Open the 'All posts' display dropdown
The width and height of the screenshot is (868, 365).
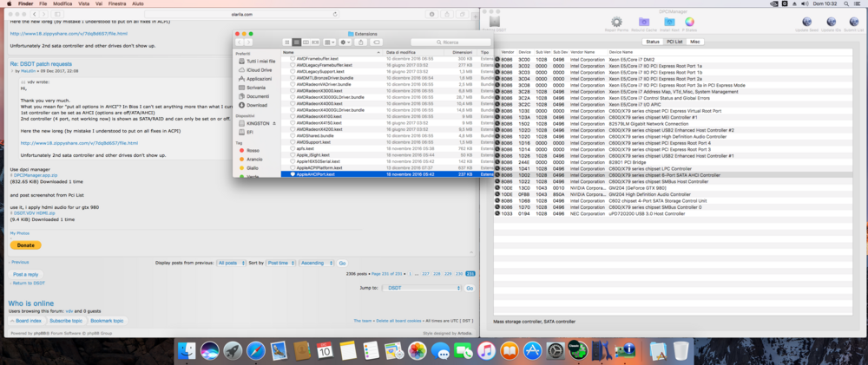[230, 263]
